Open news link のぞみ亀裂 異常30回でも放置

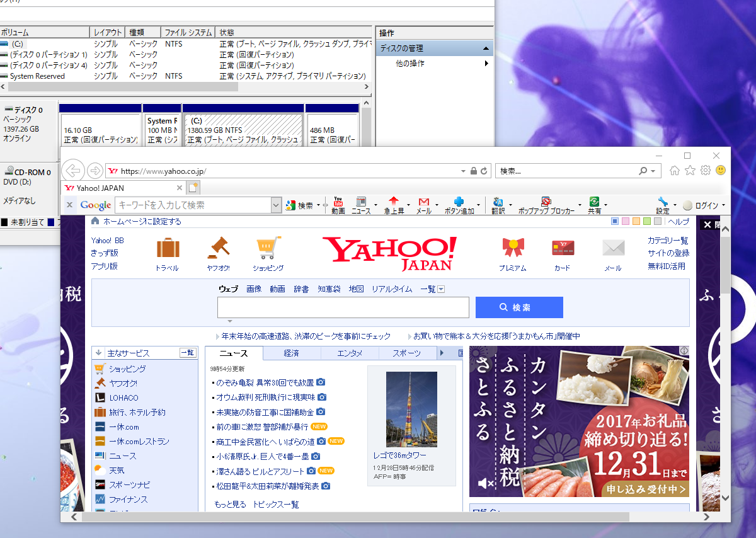coord(265,382)
